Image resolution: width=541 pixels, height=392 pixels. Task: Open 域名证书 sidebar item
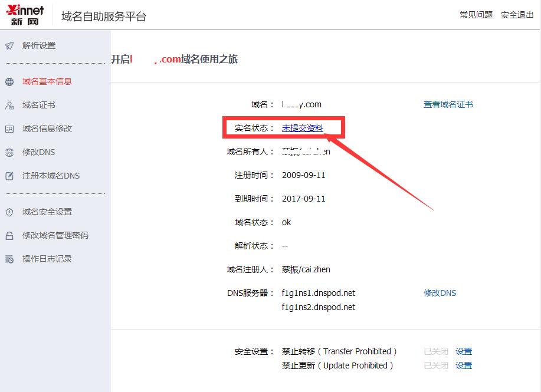39,105
